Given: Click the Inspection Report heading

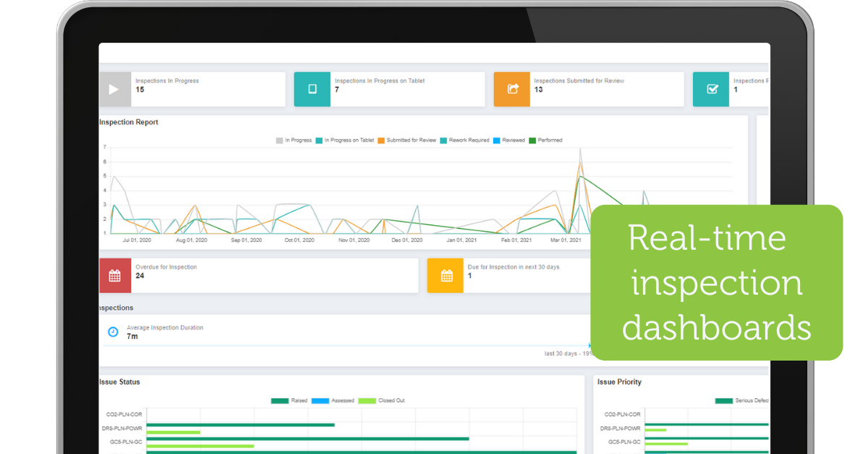Looking at the screenshot, I should [x=129, y=122].
